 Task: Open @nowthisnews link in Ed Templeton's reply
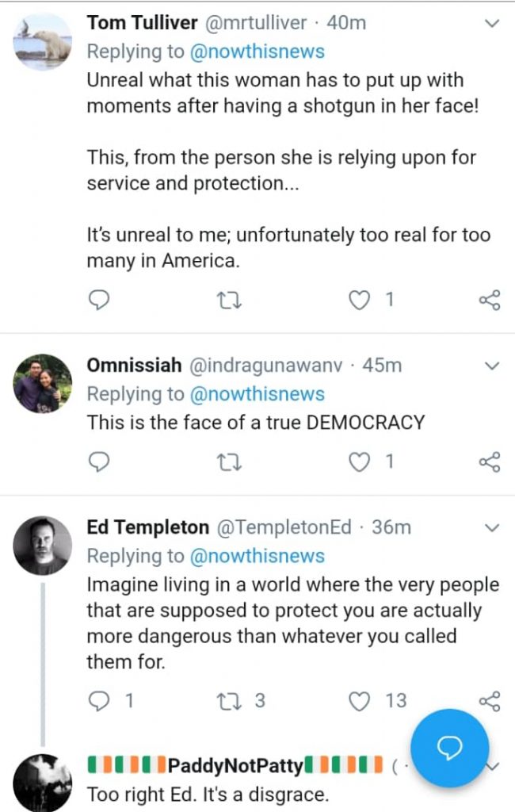(258, 556)
